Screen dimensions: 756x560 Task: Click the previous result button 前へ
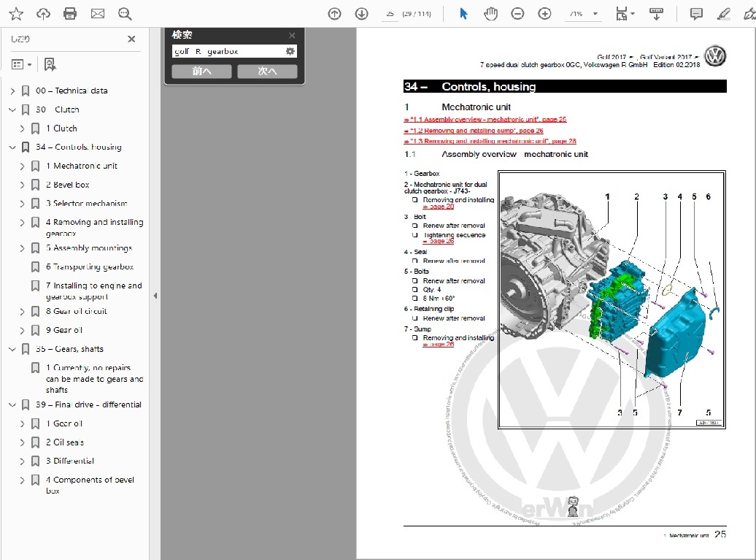pos(201,72)
